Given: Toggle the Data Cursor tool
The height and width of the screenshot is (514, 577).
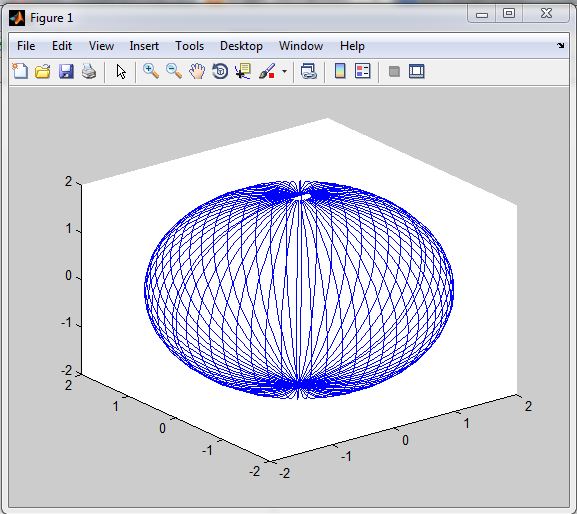Looking at the screenshot, I should [243, 71].
